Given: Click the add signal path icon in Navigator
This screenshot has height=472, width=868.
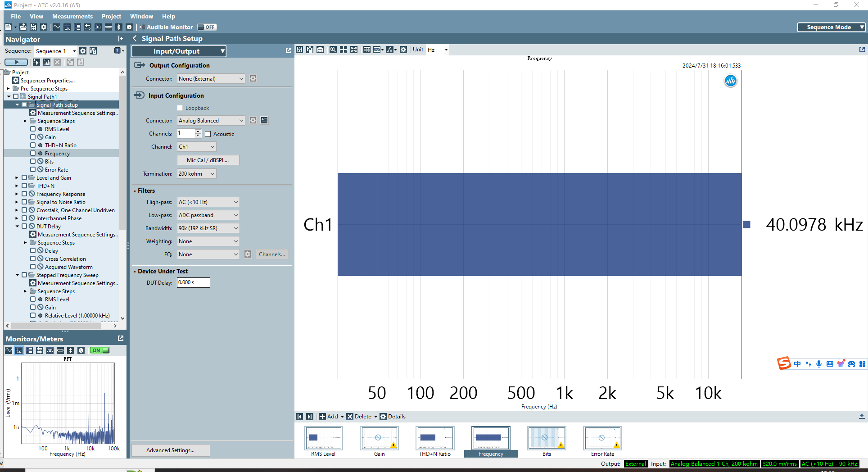Looking at the screenshot, I should (36, 62).
